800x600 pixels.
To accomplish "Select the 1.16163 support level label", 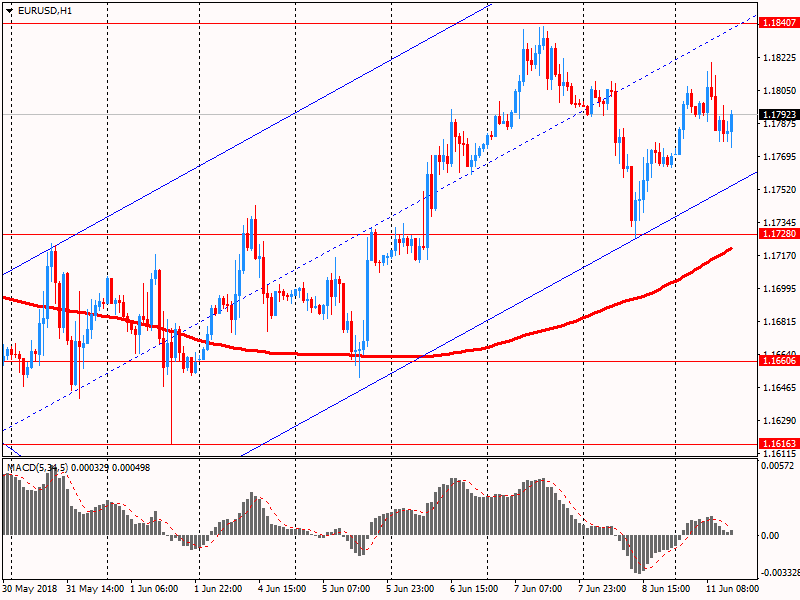I will click(779, 443).
